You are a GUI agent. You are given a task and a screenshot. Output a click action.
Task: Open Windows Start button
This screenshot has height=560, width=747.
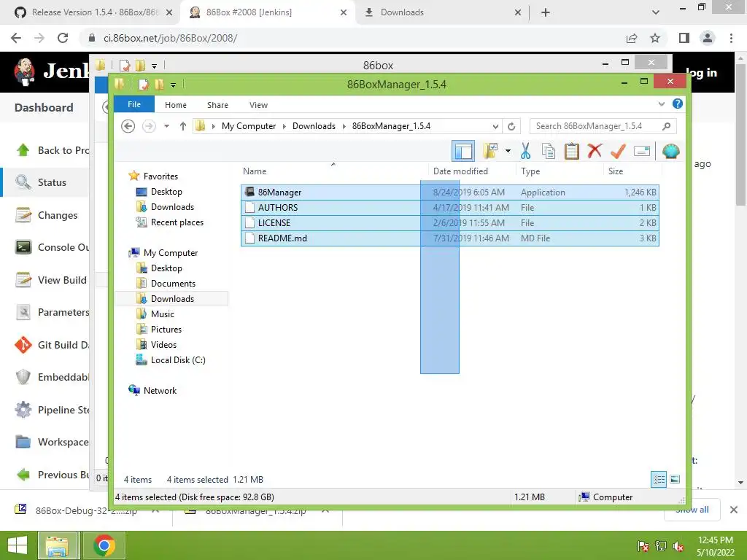pos(18,545)
